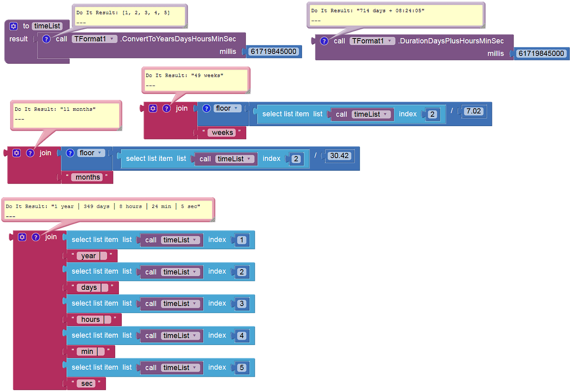Screen dimensions: 571x392
Task: Click the timeList procedure name field
Action: (47, 26)
